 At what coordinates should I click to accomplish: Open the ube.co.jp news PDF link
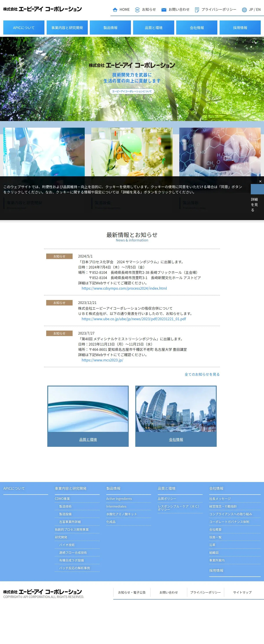click(x=134, y=319)
